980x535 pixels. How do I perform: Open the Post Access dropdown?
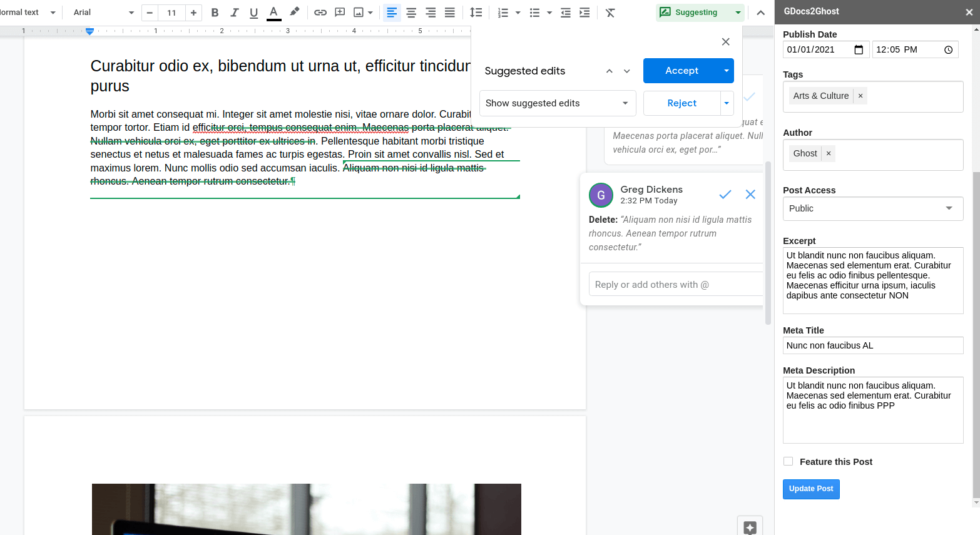(872, 208)
